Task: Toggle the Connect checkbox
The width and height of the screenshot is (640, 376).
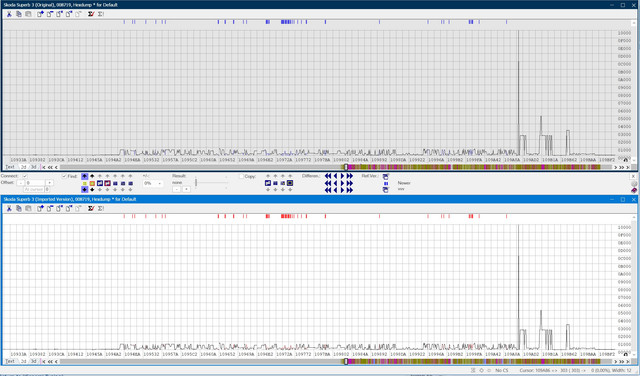Action: (x=25, y=176)
